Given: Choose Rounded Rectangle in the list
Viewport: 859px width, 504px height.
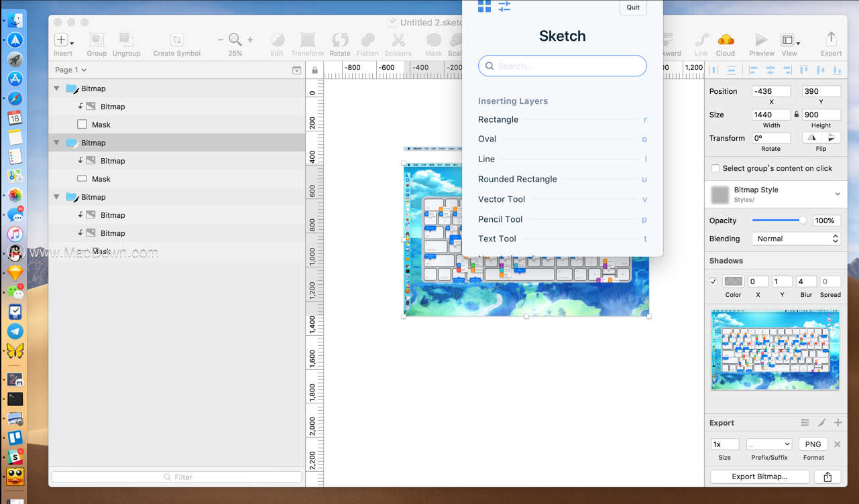Looking at the screenshot, I should (562, 179).
